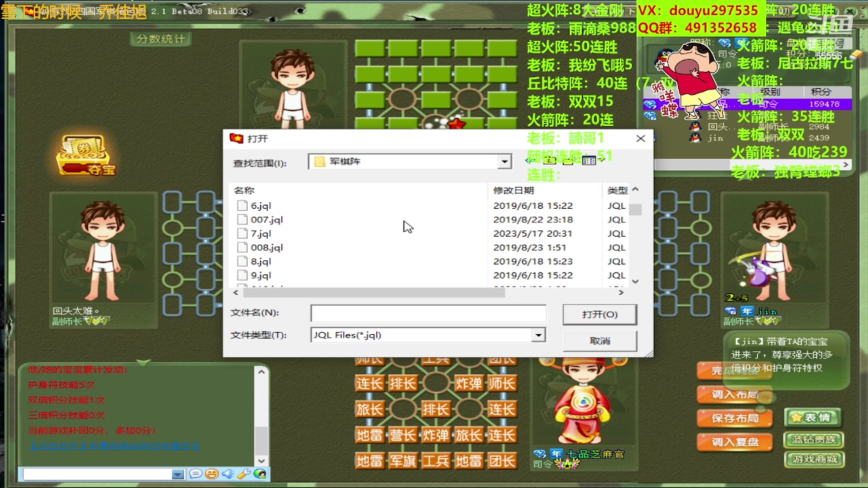Sort files by 名称 column header
Image resolution: width=868 pixels, height=488 pixels.
pos(244,190)
